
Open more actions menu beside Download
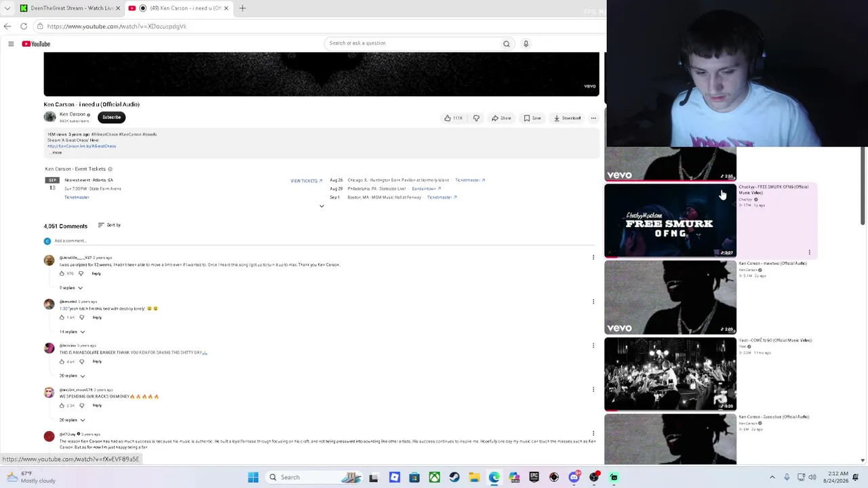[x=593, y=118]
